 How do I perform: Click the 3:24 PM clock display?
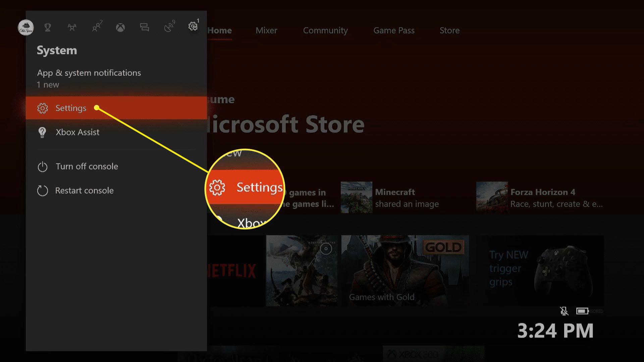(x=555, y=331)
